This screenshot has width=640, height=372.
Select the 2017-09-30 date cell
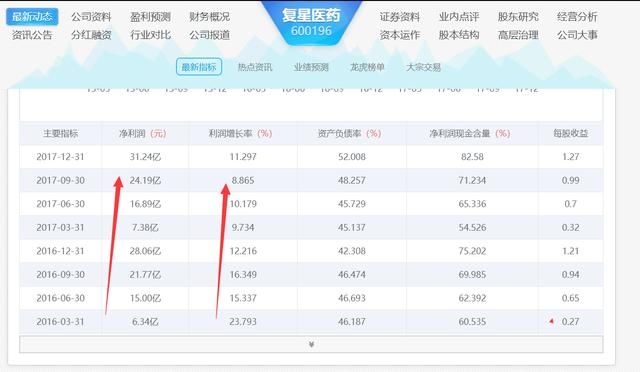point(60,180)
